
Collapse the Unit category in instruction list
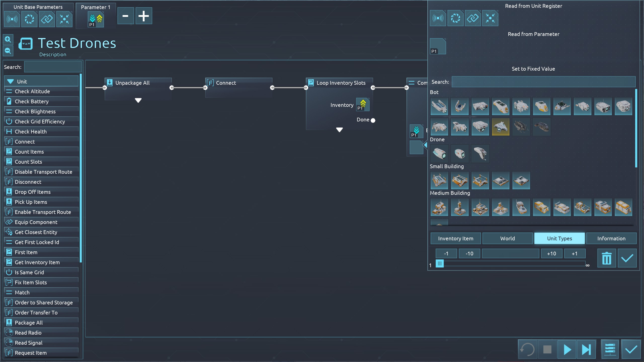(x=11, y=81)
